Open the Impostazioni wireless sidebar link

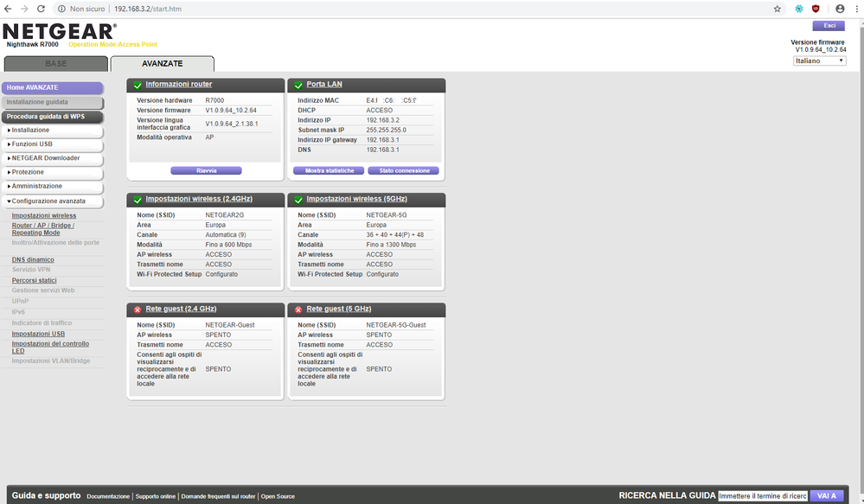[44, 216]
